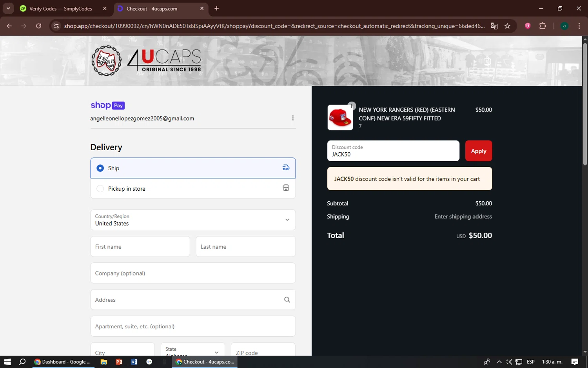Viewport: 588px width, 368px height.
Task: Switch to Verify Codes — SimplyCodes tab
Action: (x=61, y=9)
